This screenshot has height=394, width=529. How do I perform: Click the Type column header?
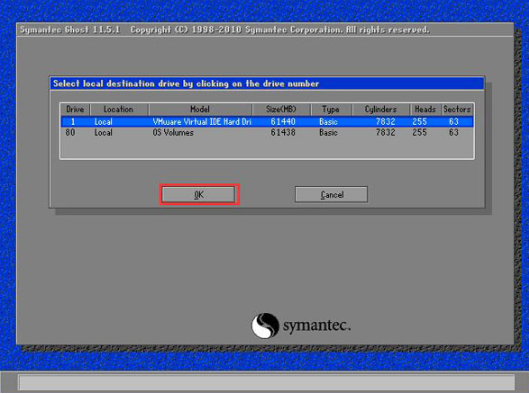pos(331,109)
